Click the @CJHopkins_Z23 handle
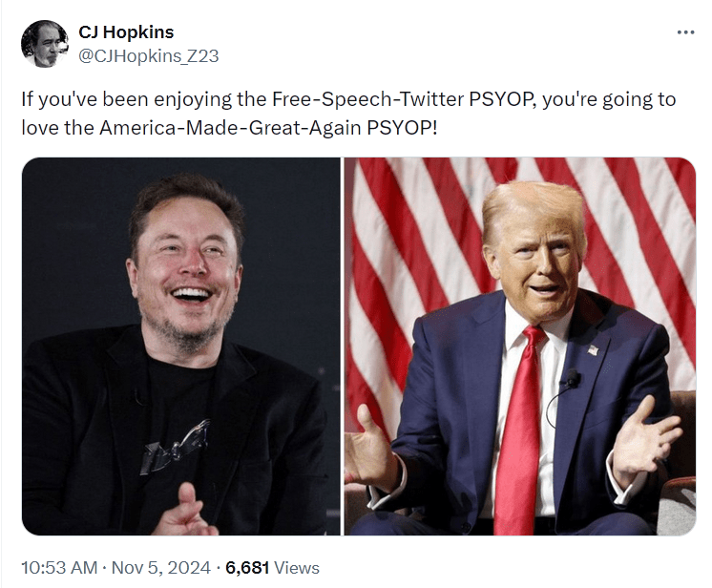The image size is (712, 588). [x=148, y=55]
